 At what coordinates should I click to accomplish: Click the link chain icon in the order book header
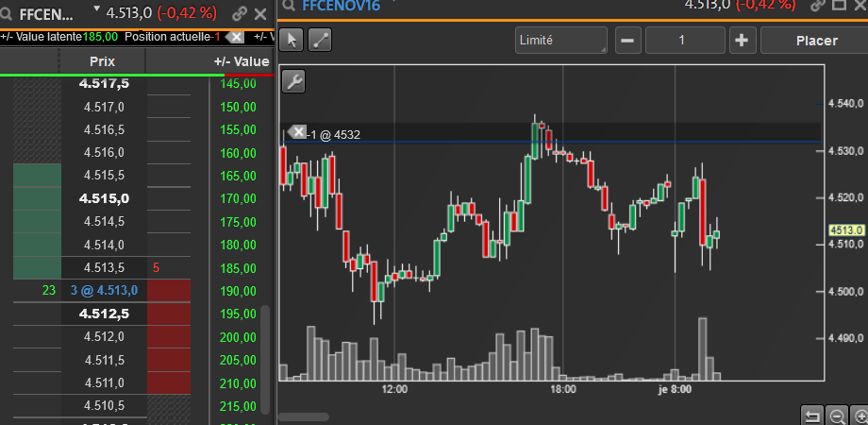239,13
